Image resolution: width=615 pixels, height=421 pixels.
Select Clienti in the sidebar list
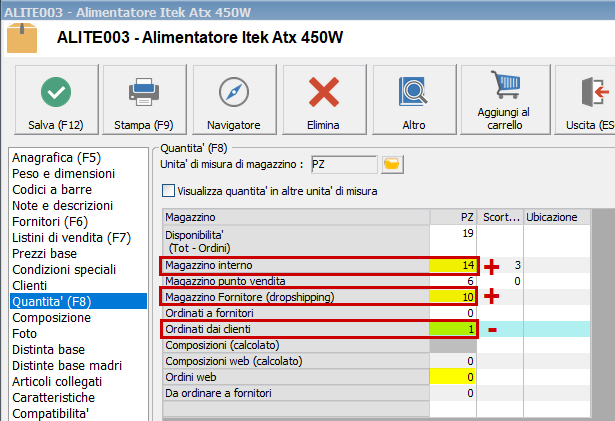[x=29, y=286]
